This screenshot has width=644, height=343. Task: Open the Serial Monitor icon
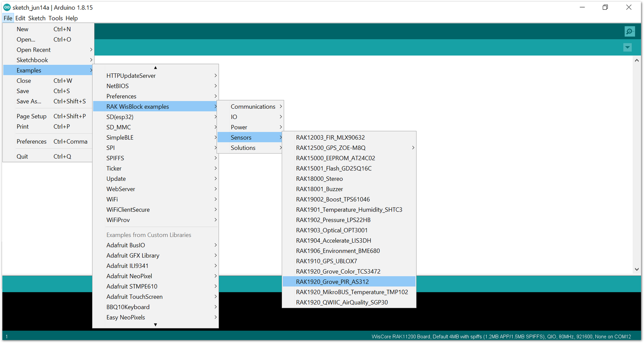(x=630, y=32)
